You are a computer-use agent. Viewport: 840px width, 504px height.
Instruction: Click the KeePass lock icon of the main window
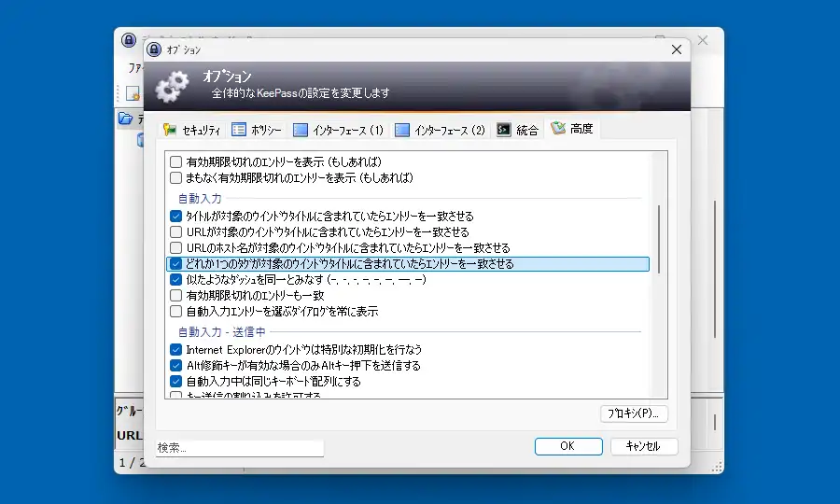(x=129, y=39)
